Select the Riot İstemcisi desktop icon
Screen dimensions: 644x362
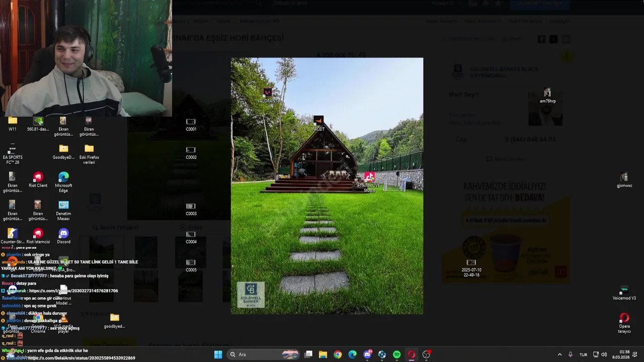(38, 236)
